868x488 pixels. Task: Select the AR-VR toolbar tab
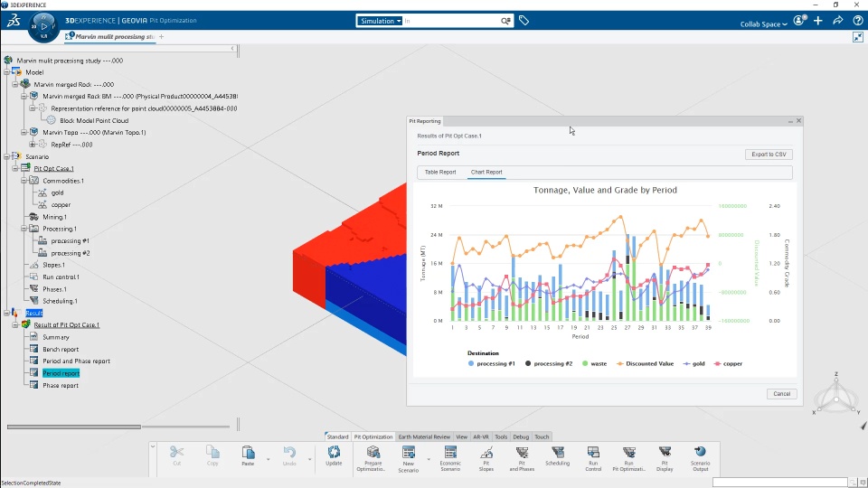pos(480,436)
